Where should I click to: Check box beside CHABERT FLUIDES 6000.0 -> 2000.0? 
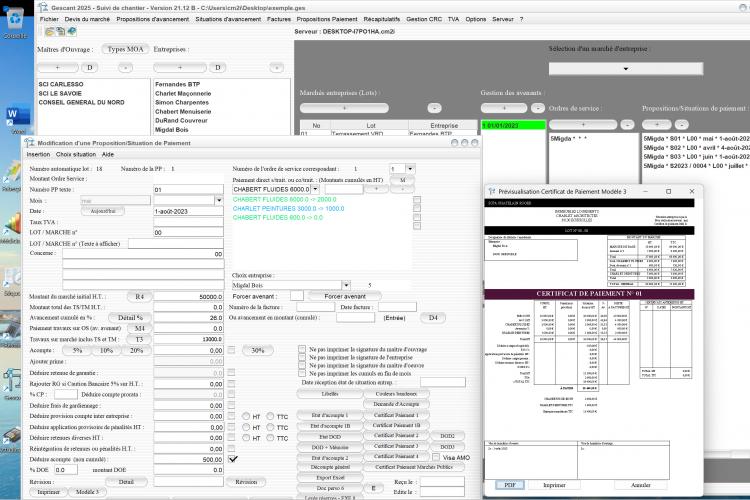pyautogui.click(x=417, y=200)
